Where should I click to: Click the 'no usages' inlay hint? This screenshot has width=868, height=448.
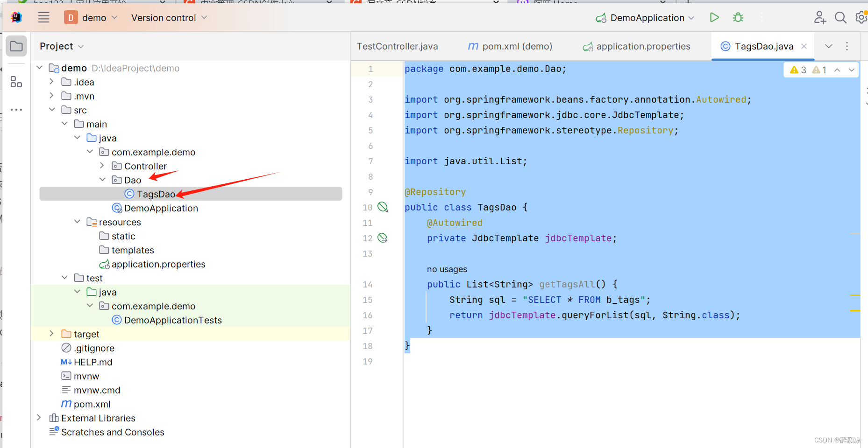click(x=447, y=269)
